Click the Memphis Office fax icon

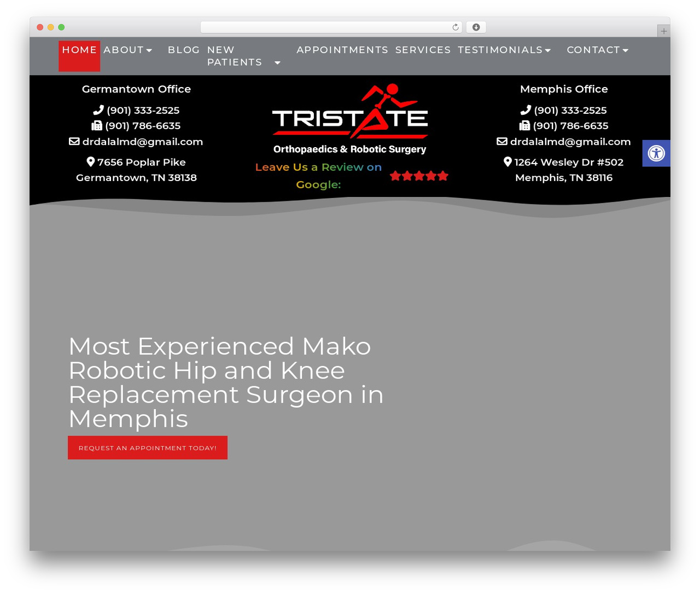pos(524,126)
